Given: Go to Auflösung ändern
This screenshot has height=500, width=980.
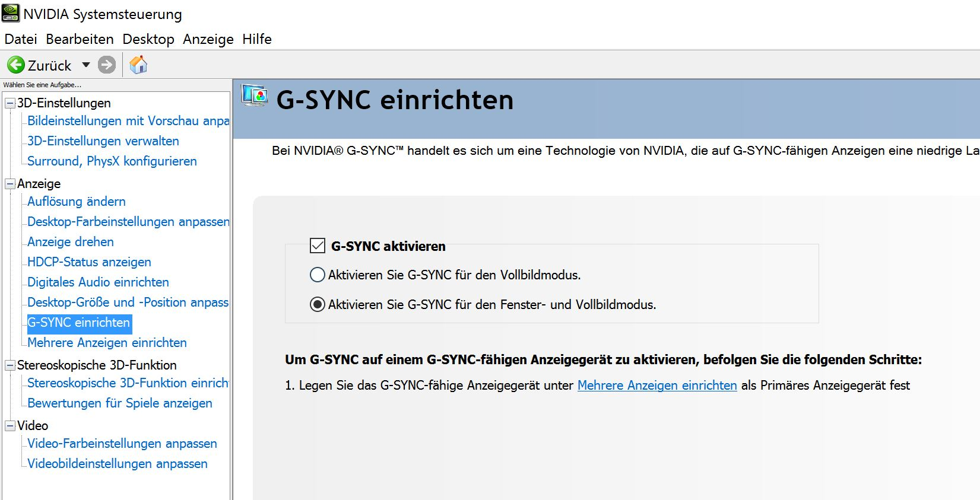Looking at the screenshot, I should (77, 202).
